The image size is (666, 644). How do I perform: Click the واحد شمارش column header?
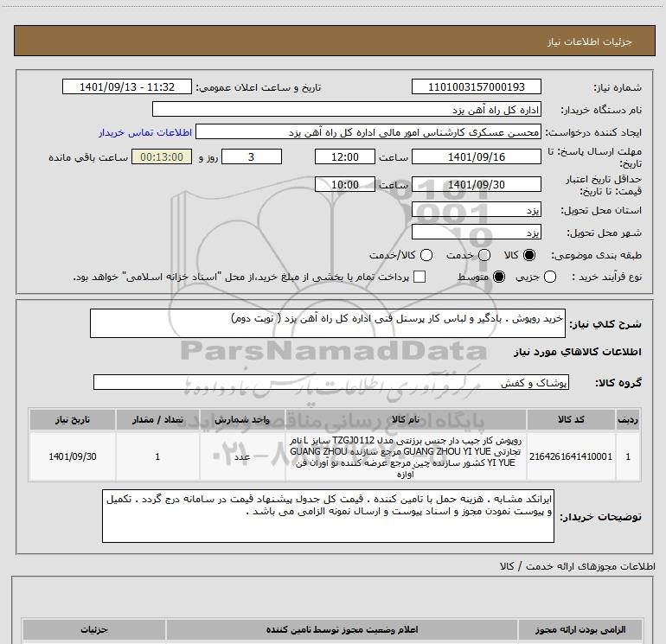point(242,419)
